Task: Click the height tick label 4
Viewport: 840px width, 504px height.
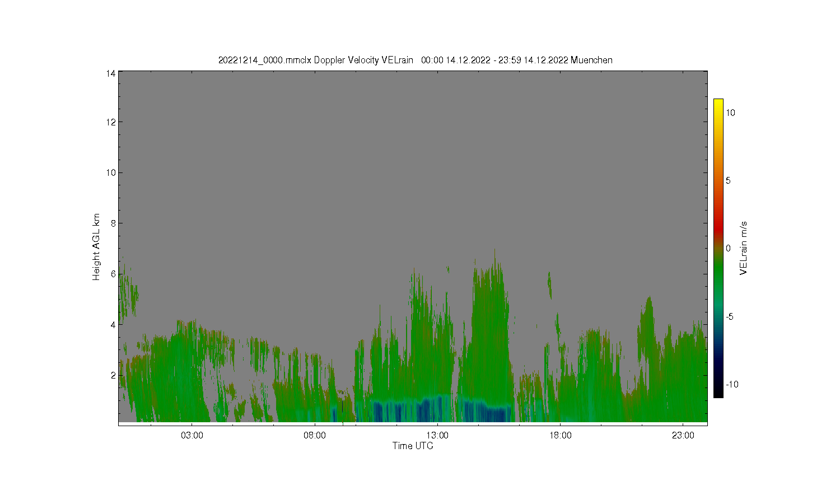Action: (x=113, y=324)
